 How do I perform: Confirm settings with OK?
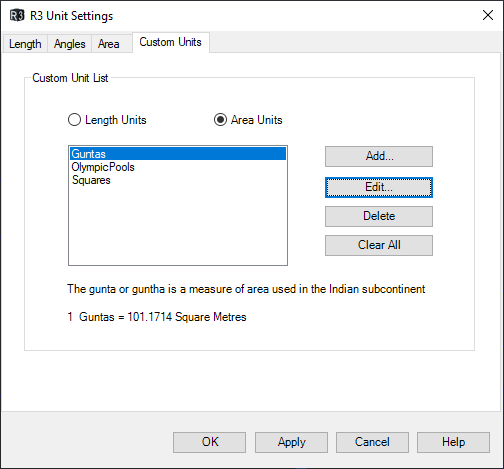(210, 442)
